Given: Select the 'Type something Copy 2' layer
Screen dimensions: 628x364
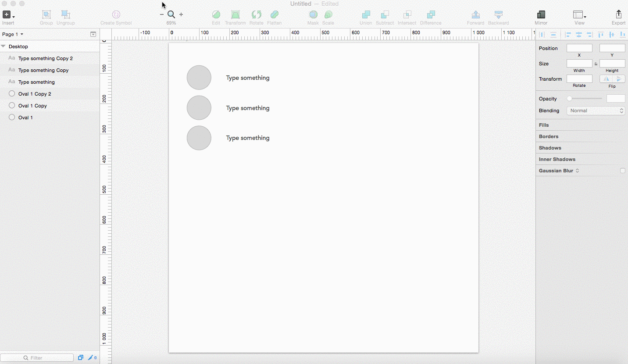Looking at the screenshot, I should coord(45,58).
